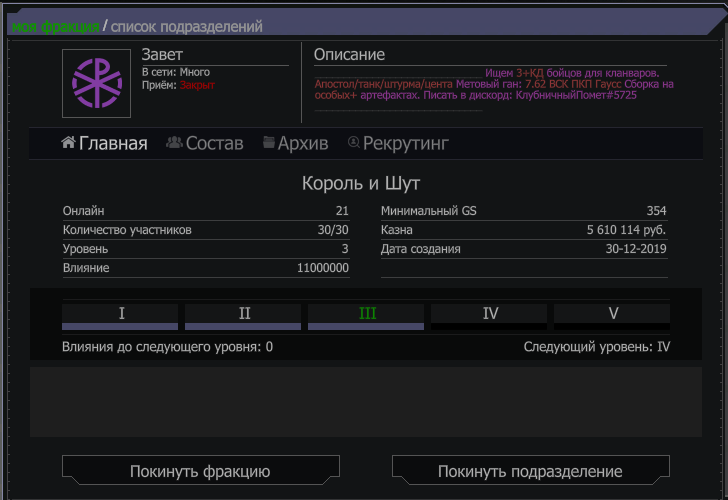Click the purple Завет faction emblem
This screenshot has height=500, width=728.
click(96, 85)
